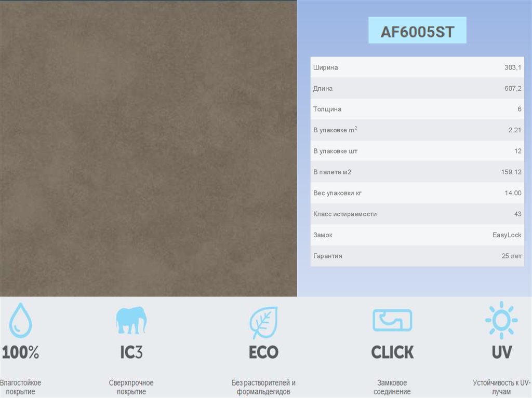Click the wear class value '43'

point(518,214)
